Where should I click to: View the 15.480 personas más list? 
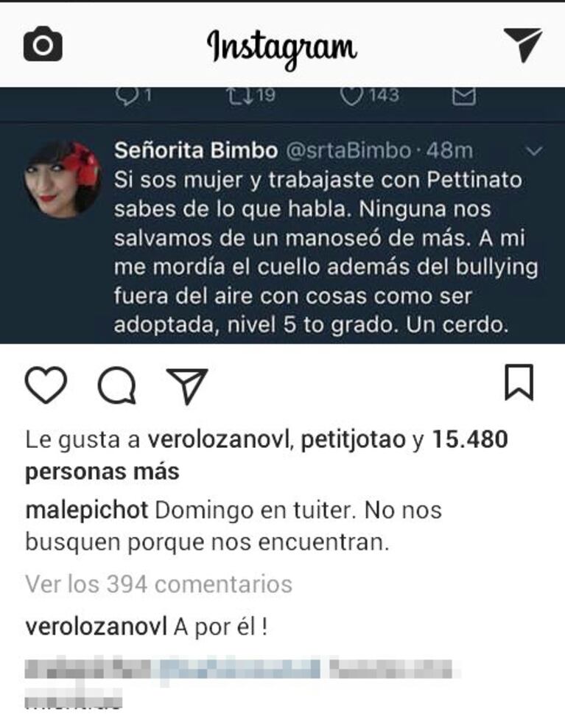click(x=267, y=455)
